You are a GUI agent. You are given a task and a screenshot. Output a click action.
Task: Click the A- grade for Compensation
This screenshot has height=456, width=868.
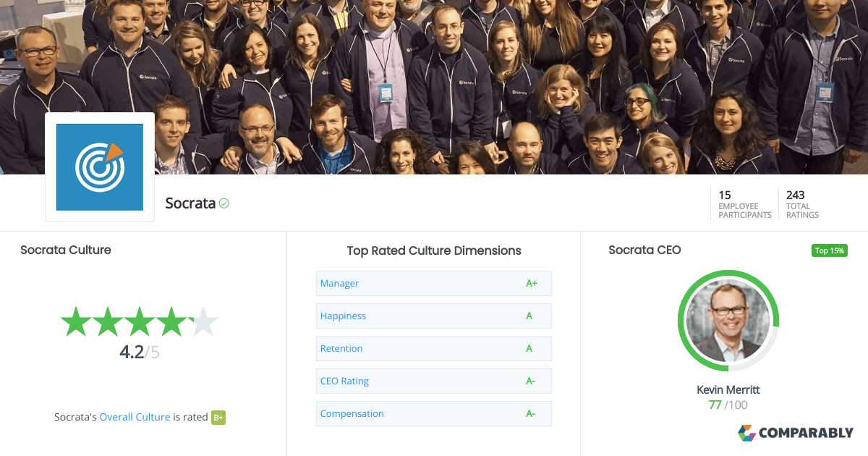click(530, 413)
